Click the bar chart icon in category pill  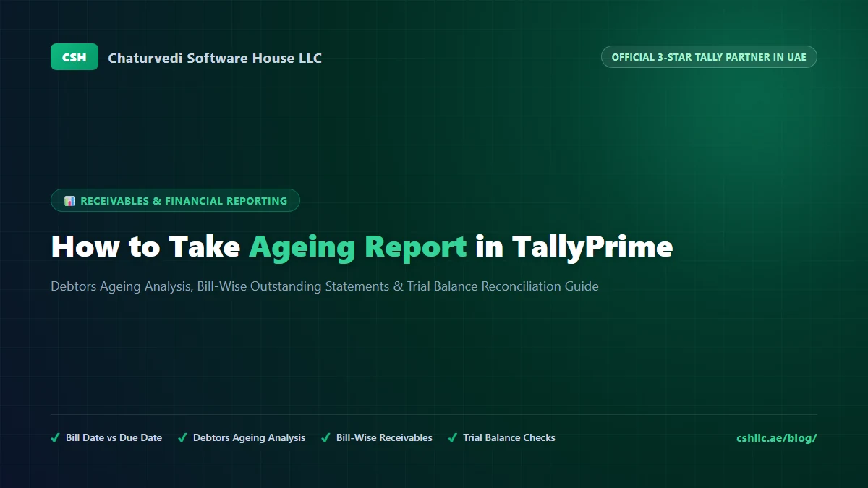click(x=69, y=201)
